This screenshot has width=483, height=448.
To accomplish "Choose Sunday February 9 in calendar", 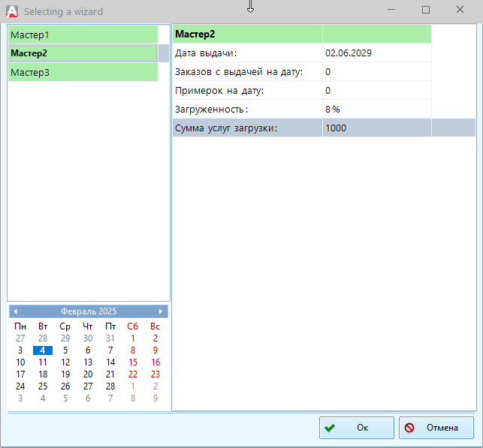I will (155, 350).
